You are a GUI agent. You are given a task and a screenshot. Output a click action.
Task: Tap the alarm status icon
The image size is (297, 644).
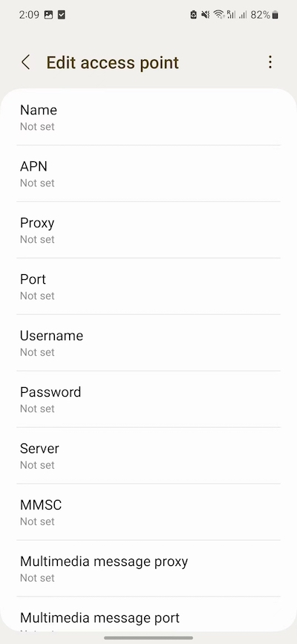[194, 15]
